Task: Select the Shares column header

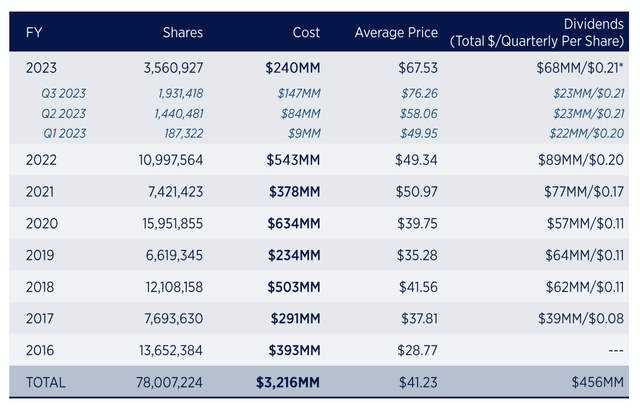Action: [x=182, y=32]
